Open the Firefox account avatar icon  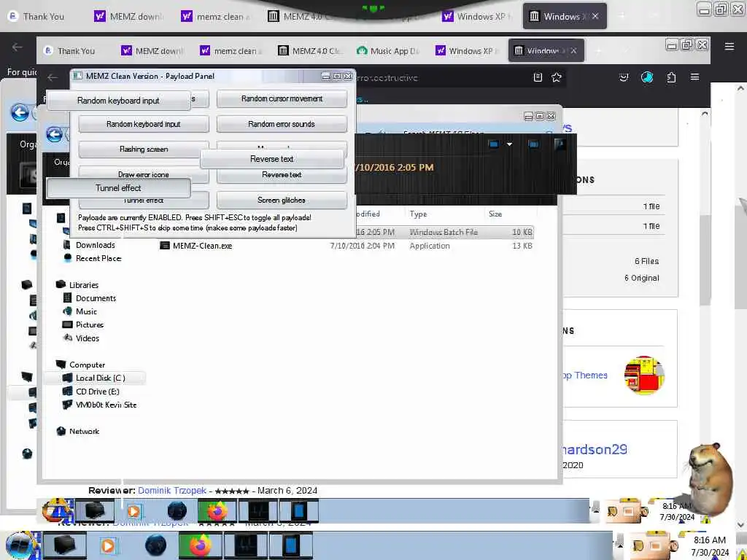(x=647, y=77)
